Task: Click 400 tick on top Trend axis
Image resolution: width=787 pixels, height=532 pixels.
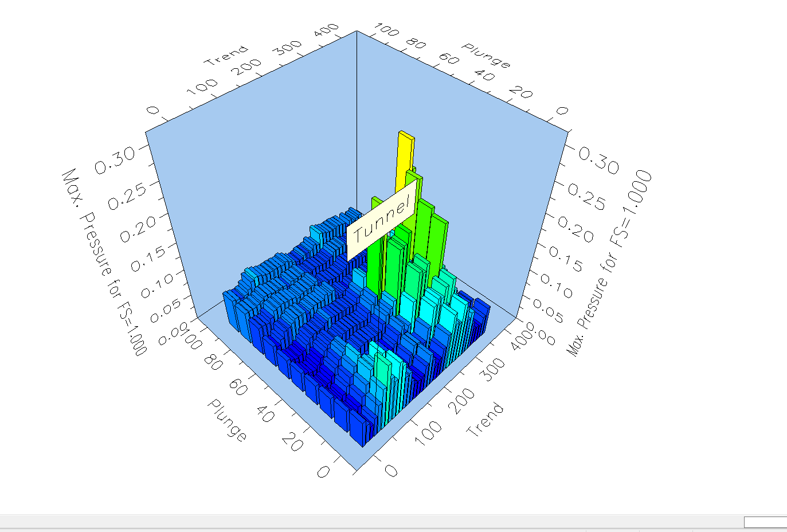Action: pyautogui.click(x=327, y=31)
